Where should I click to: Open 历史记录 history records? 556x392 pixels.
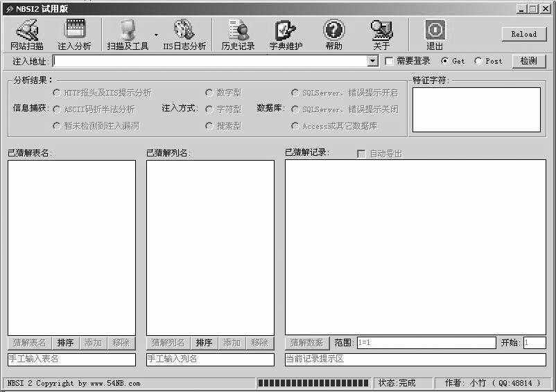pyautogui.click(x=238, y=35)
